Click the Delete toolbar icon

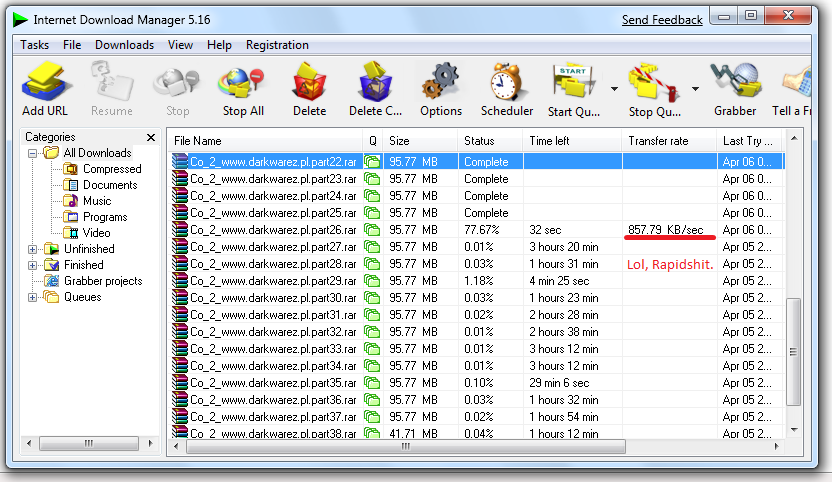(x=309, y=81)
